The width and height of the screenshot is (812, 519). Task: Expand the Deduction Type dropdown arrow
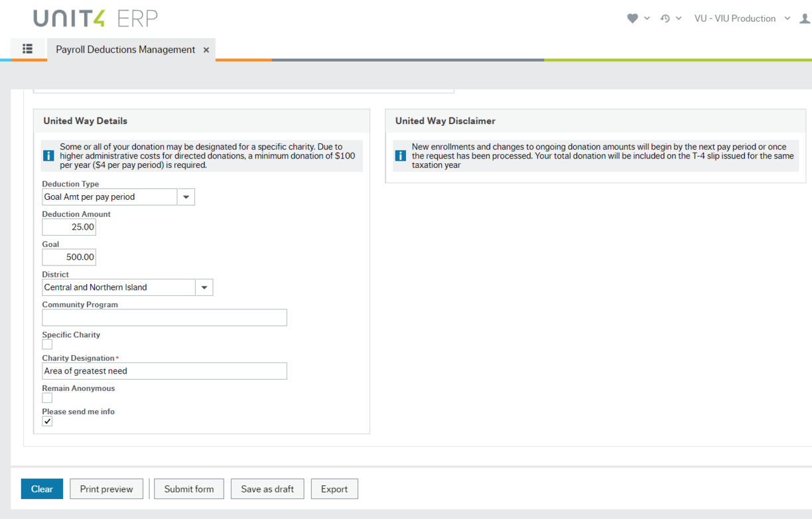pos(186,197)
